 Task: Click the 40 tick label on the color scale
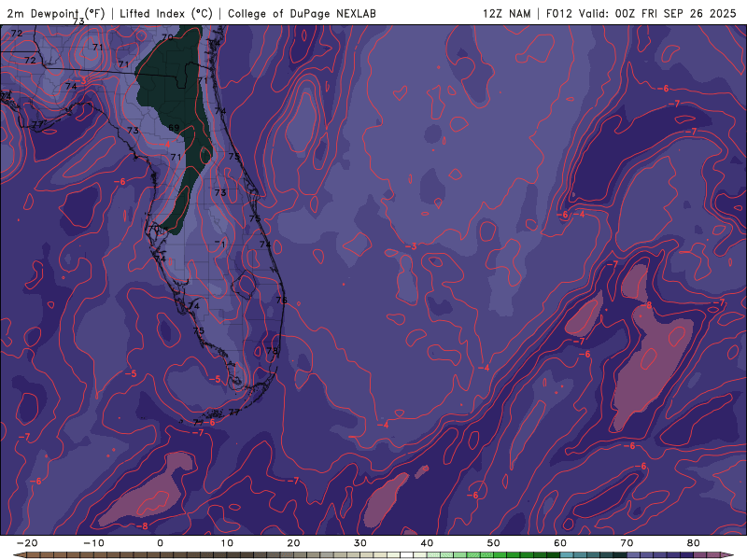[427, 542]
